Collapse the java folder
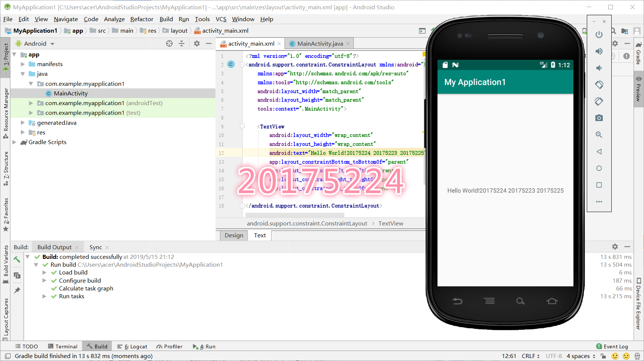This screenshot has height=361, width=644. pos(23,74)
